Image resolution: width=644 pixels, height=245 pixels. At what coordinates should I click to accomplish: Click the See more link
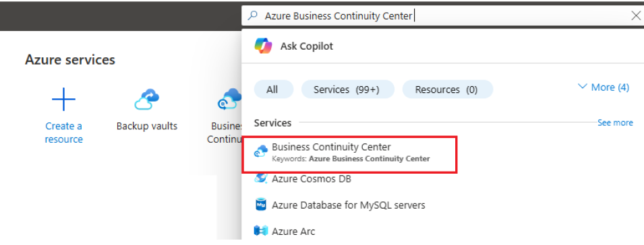(615, 123)
